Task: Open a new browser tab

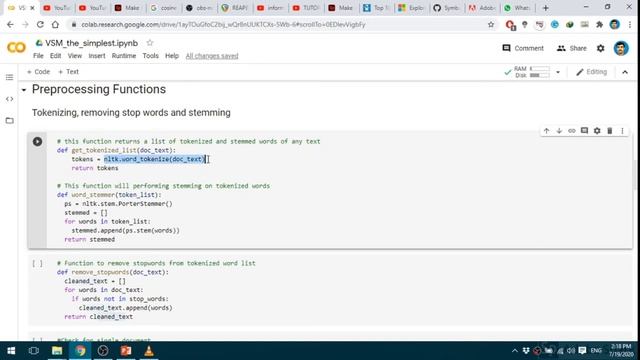Action: pos(545,8)
